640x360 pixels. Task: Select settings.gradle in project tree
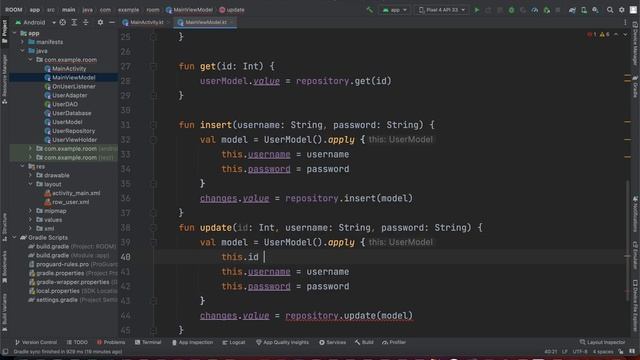56,300
